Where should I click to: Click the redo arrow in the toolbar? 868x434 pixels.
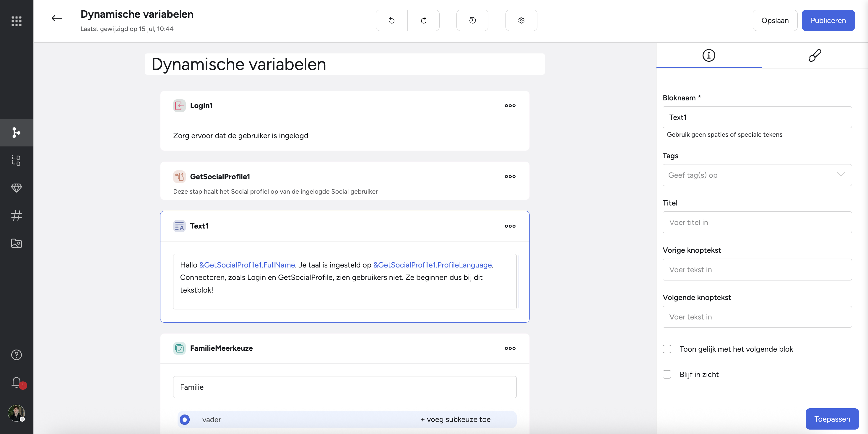tap(424, 21)
